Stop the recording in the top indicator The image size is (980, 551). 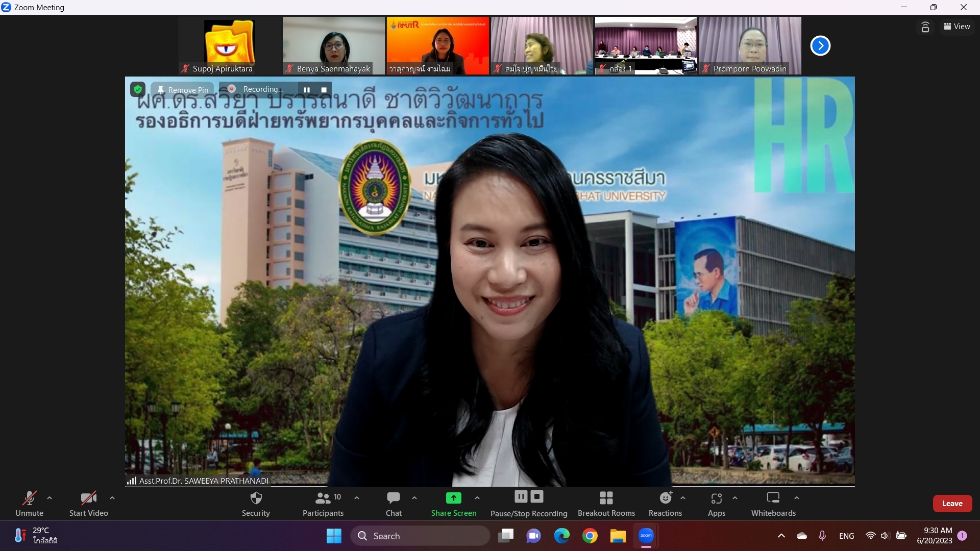point(324,89)
